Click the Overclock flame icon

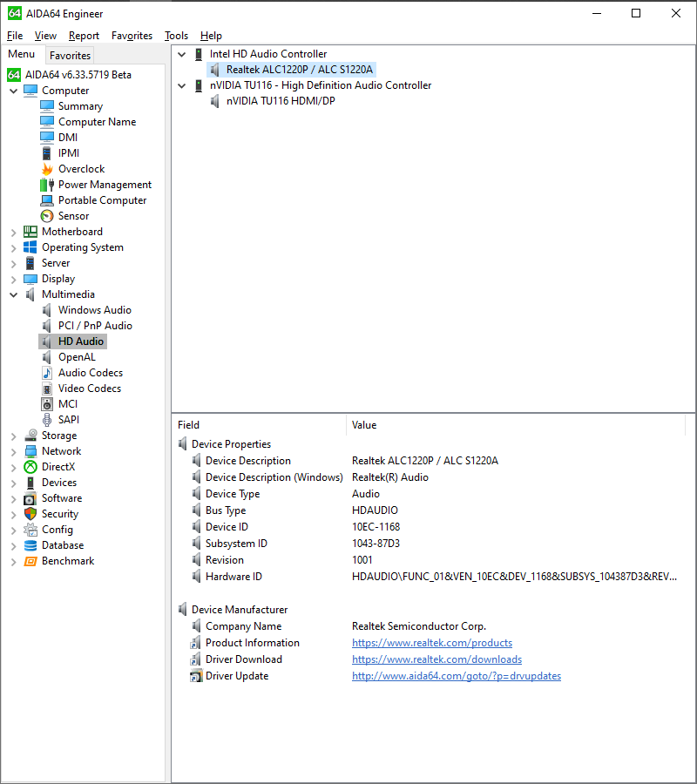tap(47, 168)
